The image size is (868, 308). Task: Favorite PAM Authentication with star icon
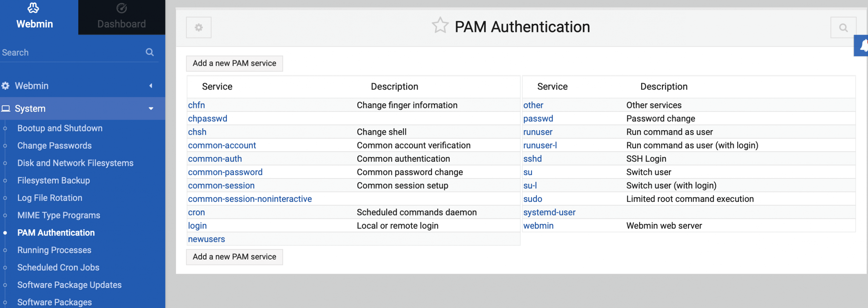click(440, 26)
